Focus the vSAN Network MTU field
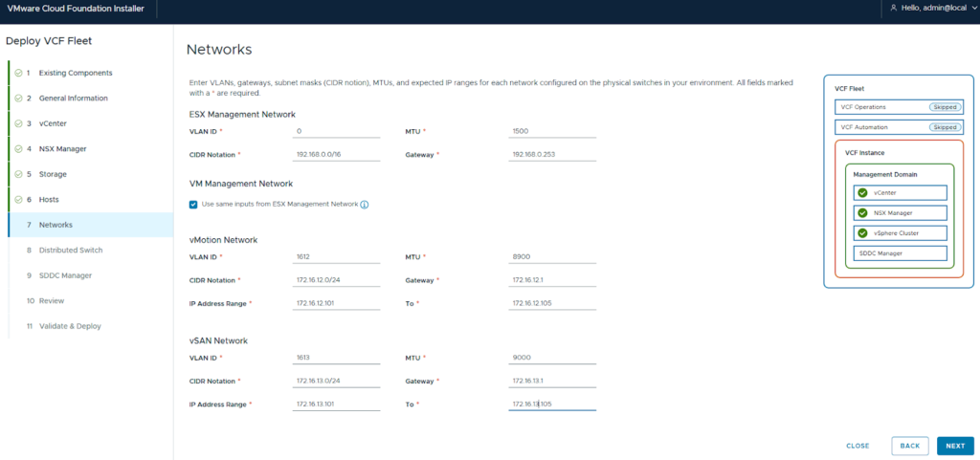 [552, 358]
